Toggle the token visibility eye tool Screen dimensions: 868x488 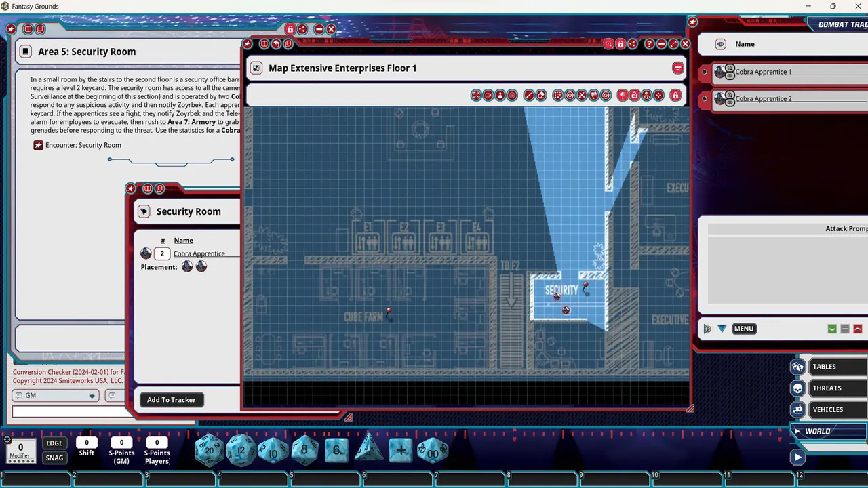[647, 96]
